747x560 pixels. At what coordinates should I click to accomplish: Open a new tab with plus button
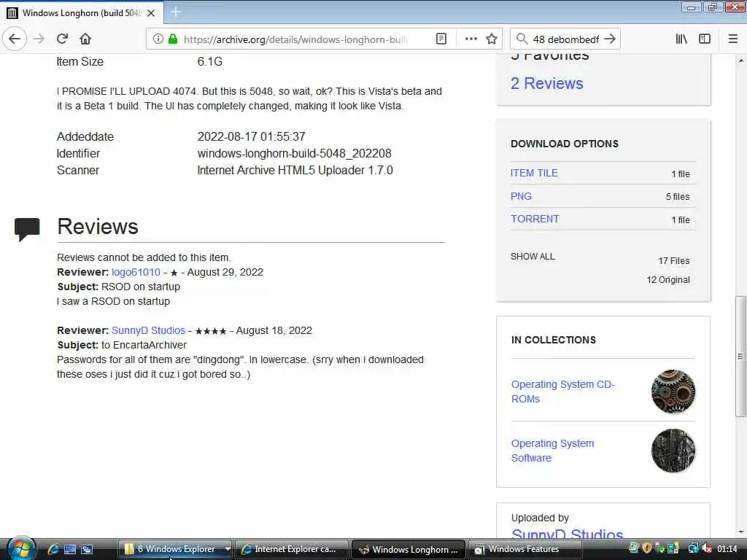(176, 12)
